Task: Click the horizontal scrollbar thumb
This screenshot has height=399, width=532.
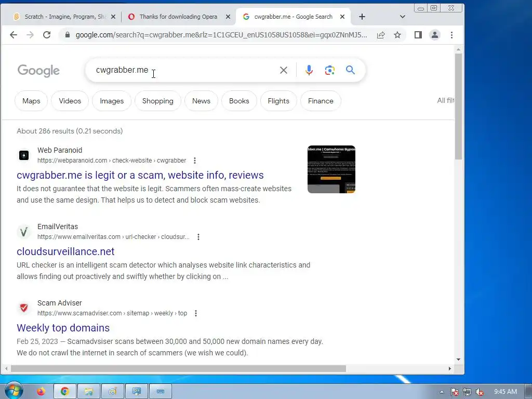Action: coord(179,368)
